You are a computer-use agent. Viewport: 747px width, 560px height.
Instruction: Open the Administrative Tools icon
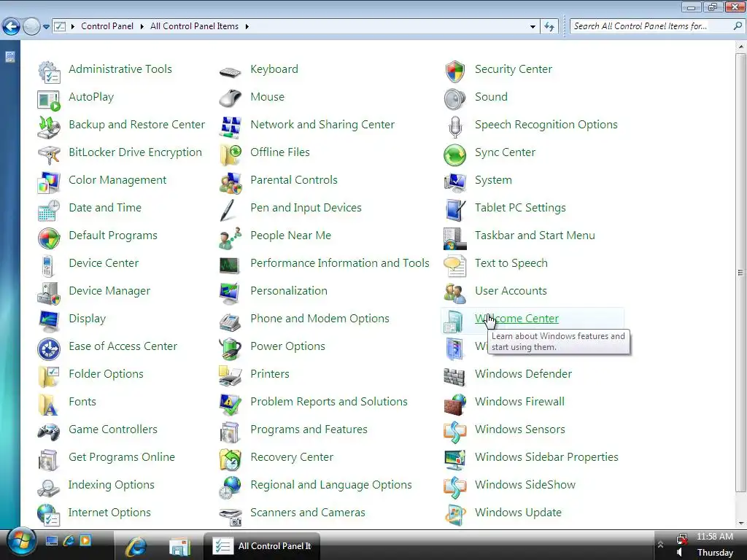tap(49, 72)
